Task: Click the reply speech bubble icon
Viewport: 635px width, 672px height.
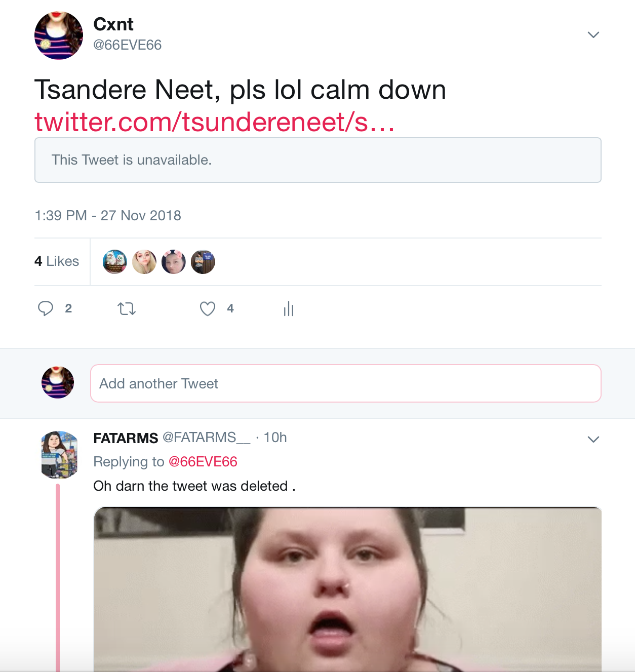Action: (46, 308)
